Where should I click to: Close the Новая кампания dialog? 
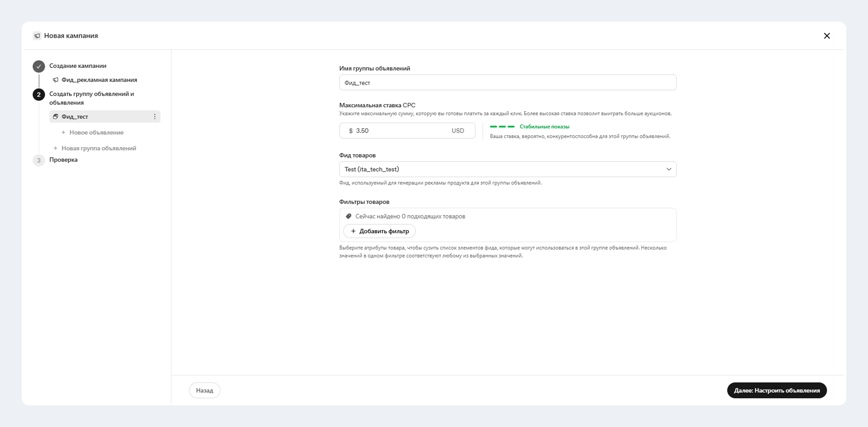click(827, 36)
